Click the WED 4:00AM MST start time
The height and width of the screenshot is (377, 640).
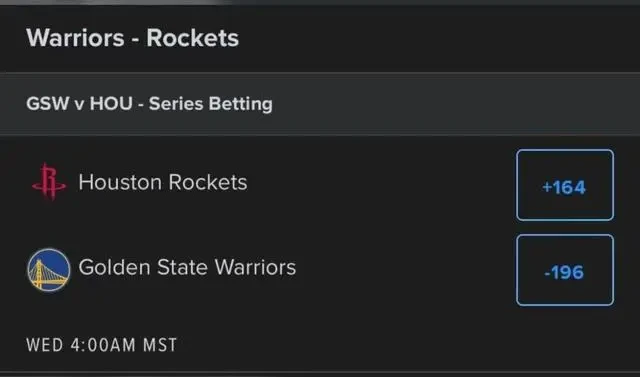(102, 345)
